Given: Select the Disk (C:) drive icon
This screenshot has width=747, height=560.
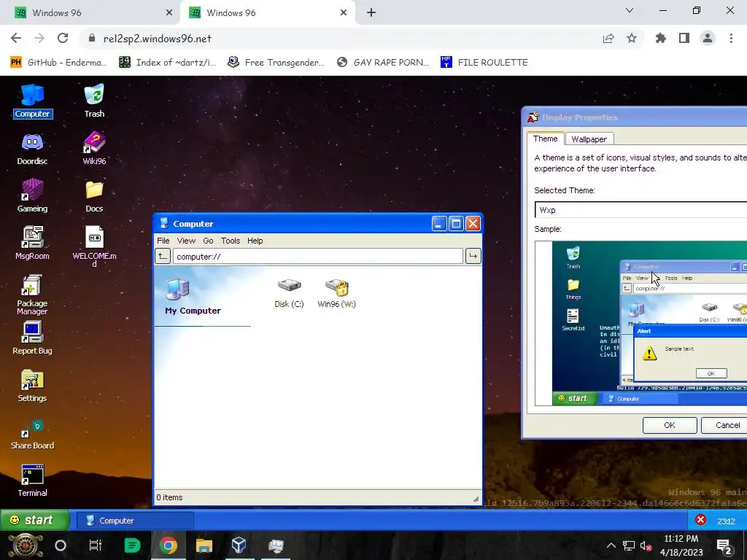Looking at the screenshot, I should (x=289, y=293).
